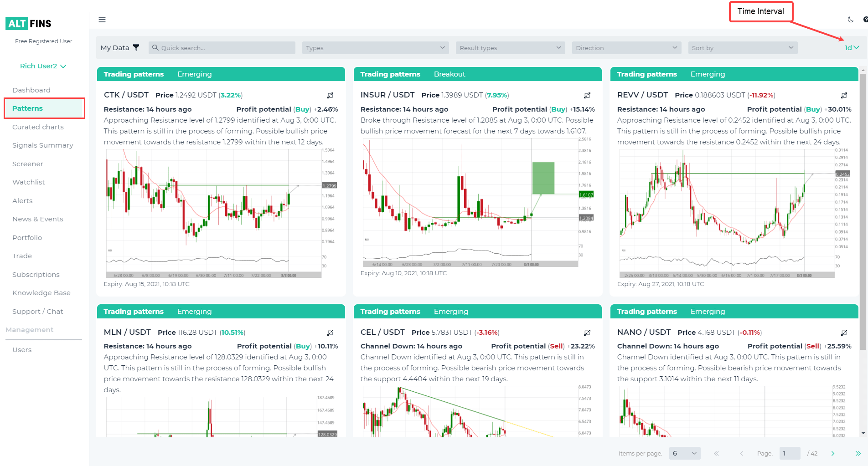Open CEL / USDT external link icon
This screenshot has height=466, width=868.
[x=587, y=333]
